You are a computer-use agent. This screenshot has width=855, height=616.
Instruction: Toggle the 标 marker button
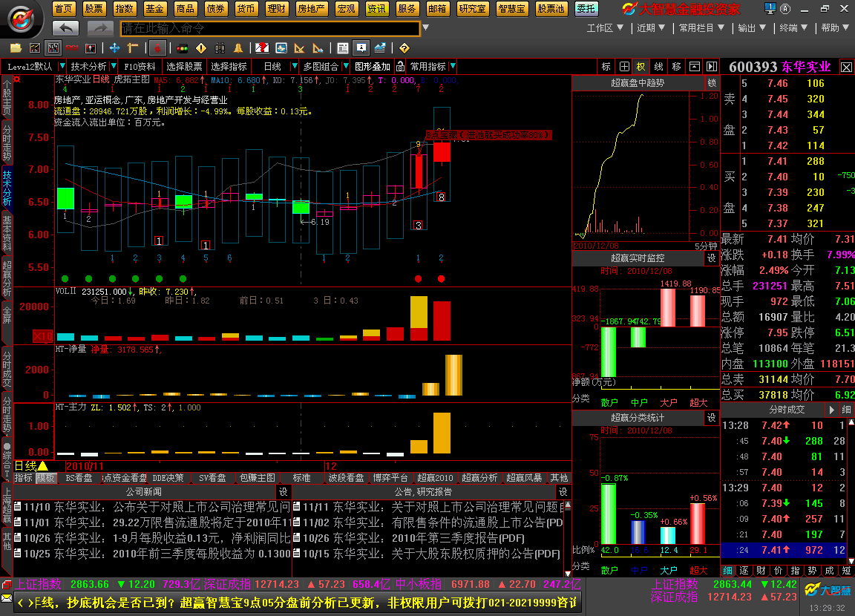(606, 67)
